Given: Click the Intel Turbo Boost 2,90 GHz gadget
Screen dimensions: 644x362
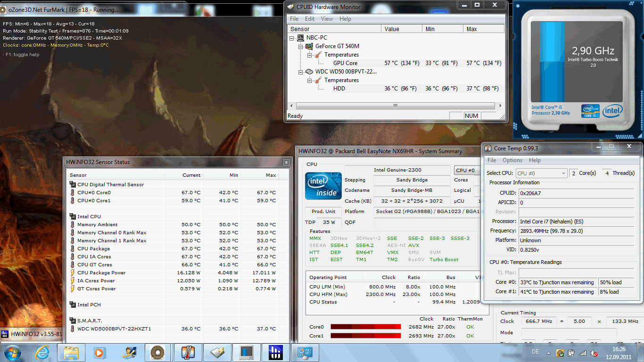Looking at the screenshot, I should (x=577, y=70).
